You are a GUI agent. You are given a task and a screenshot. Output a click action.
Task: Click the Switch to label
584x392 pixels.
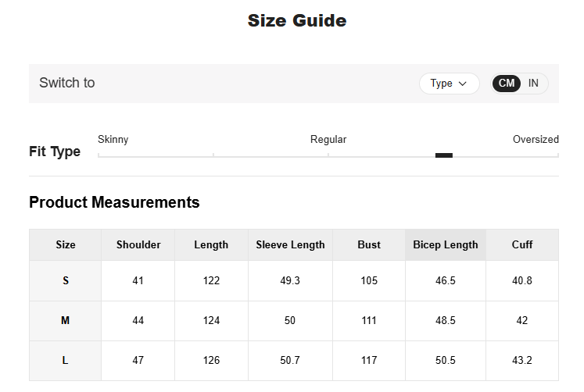point(67,83)
